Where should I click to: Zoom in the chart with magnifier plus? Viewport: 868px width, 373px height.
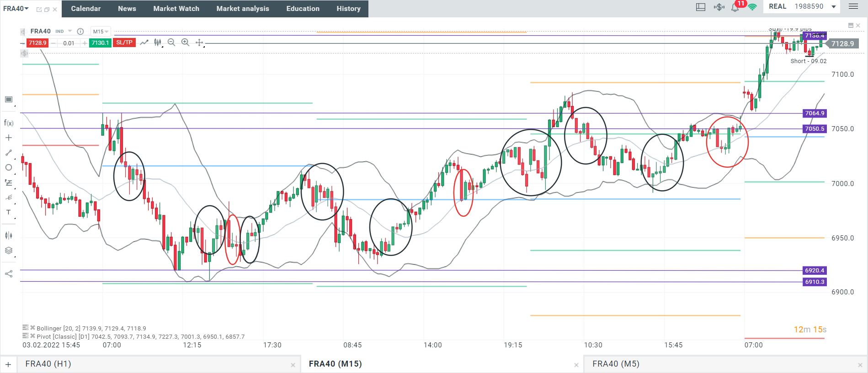coord(185,43)
